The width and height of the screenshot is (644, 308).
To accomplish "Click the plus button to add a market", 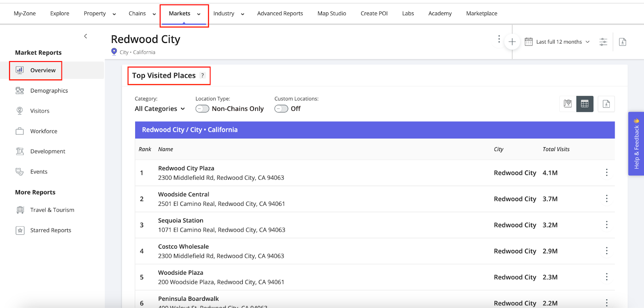I will point(512,42).
